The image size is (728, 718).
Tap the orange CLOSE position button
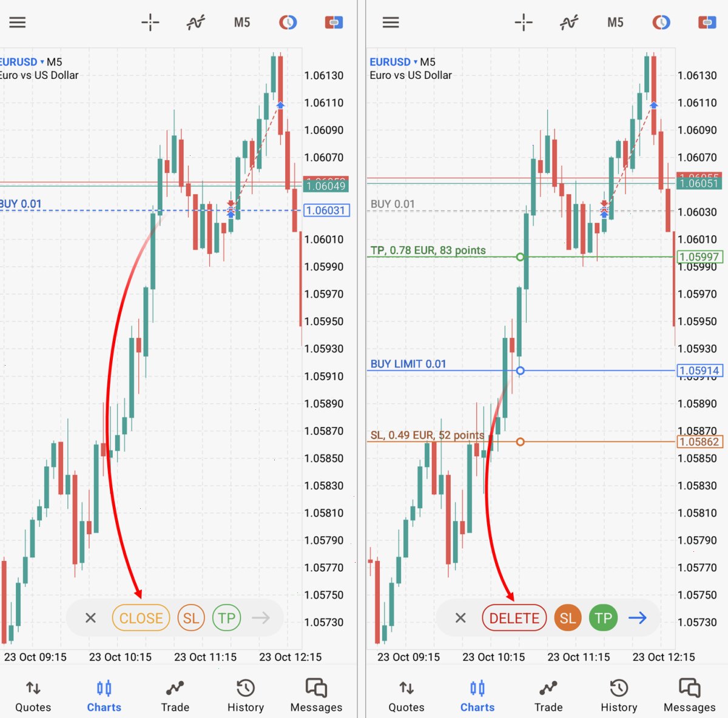[x=141, y=618]
